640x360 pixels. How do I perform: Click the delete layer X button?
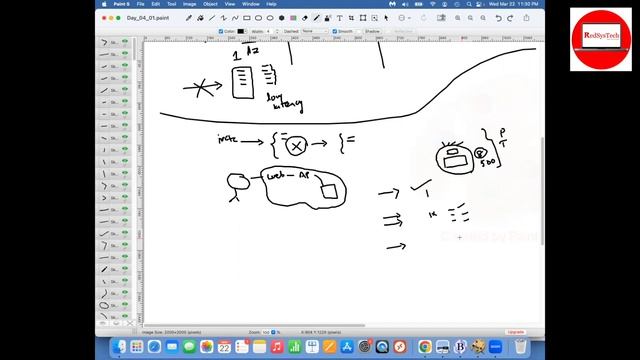coord(130,323)
